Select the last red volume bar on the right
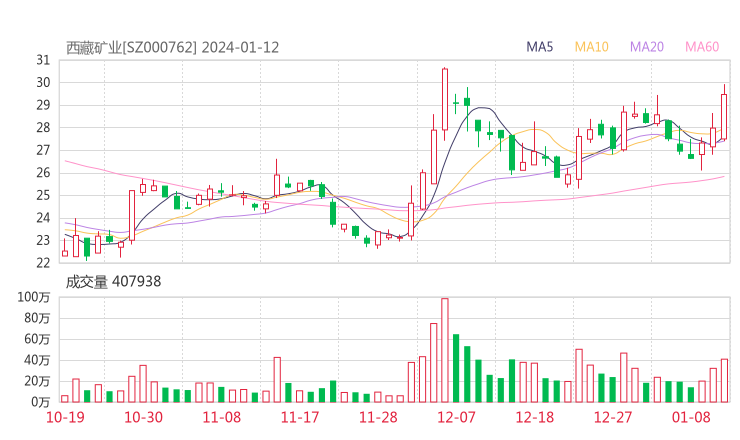 point(724,381)
